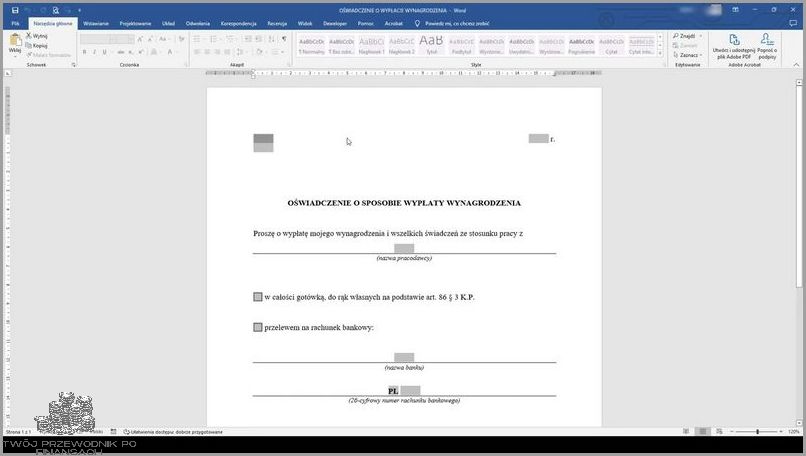Click the ribbon display options icon

(x=736, y=10)
